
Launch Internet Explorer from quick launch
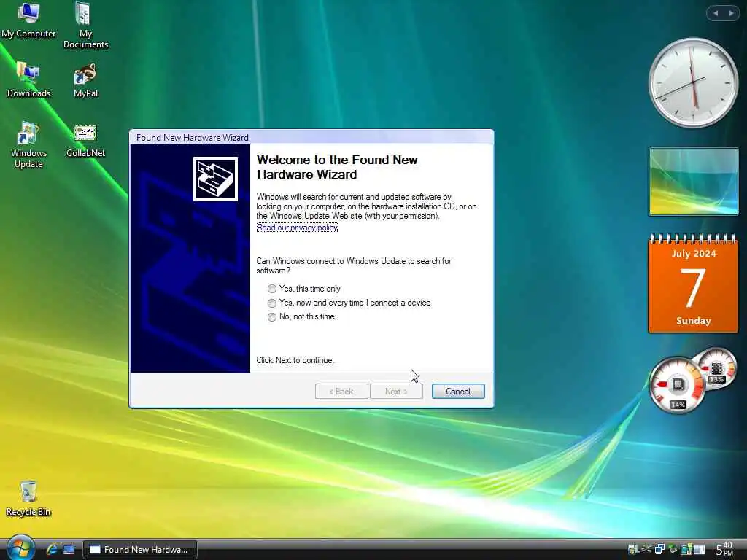[x=52, y=550]
